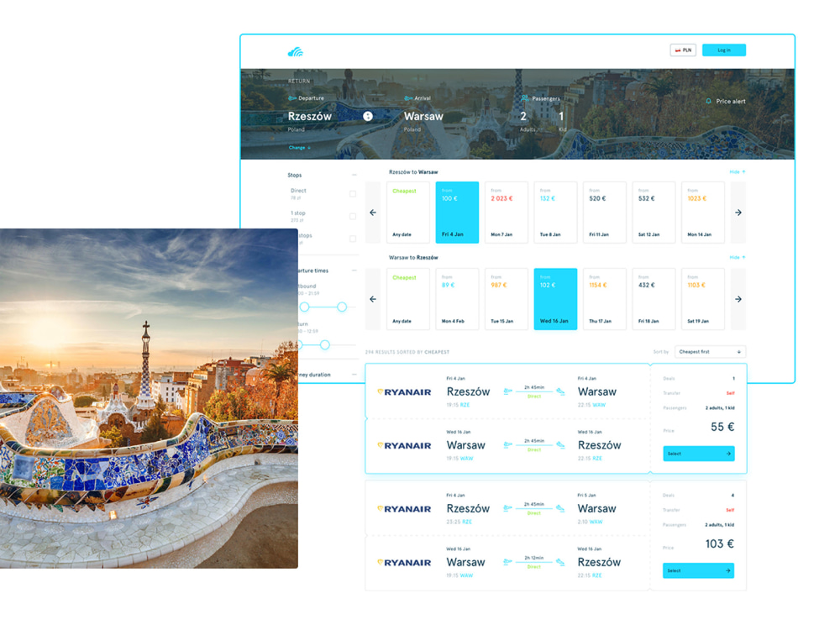This screenshot has width=840, height=630.
Task: Click the Departure plane icon in the header
Action: pyautogui.click(x=292, y=98)
